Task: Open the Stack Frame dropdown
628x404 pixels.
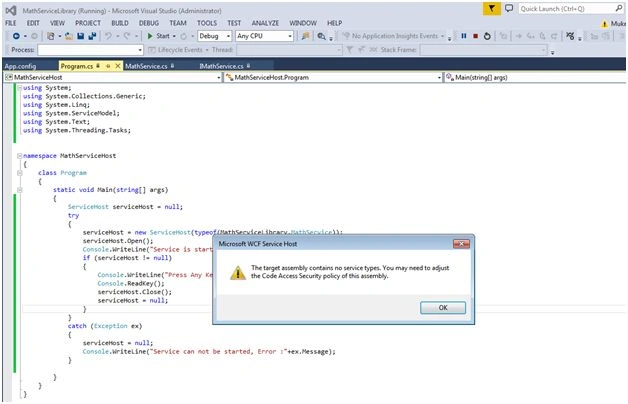Action: (x=543, y=50)
